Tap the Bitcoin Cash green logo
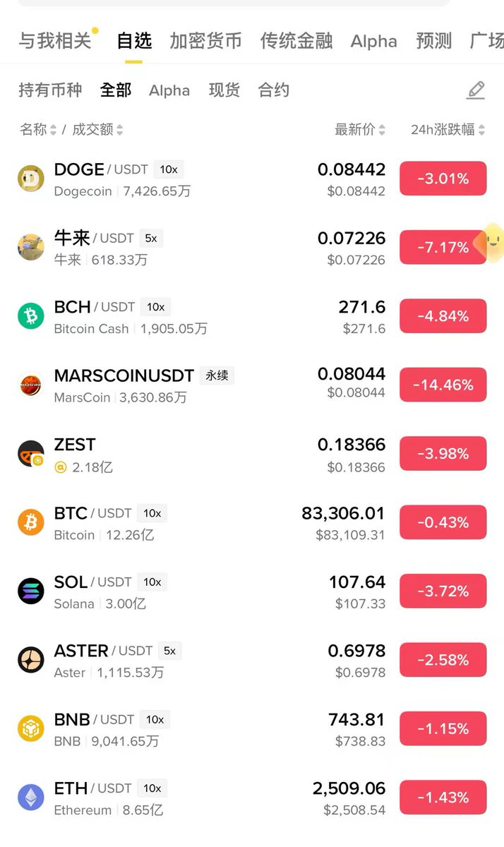Viewport: 504px width, 847px height. (x=31, y=316)
